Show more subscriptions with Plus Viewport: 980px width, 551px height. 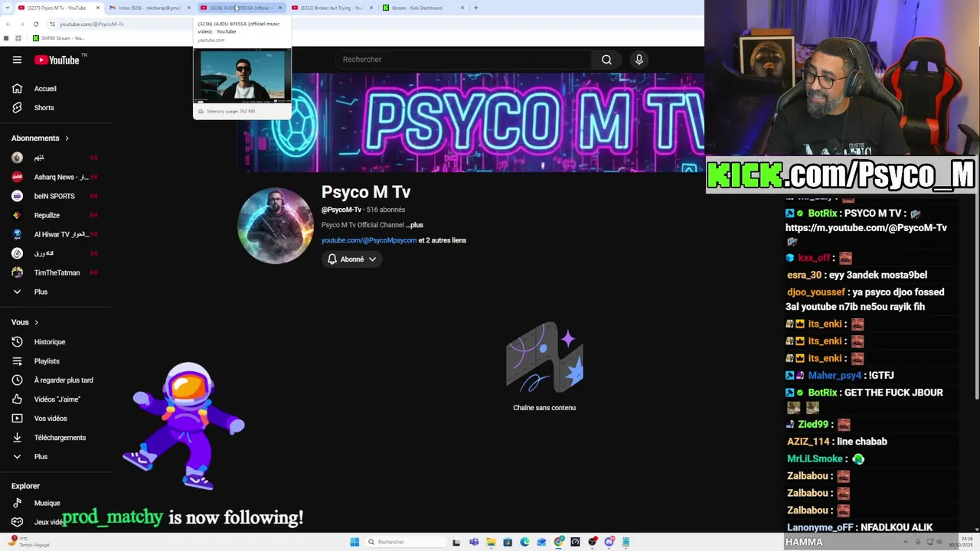point(41,292)
